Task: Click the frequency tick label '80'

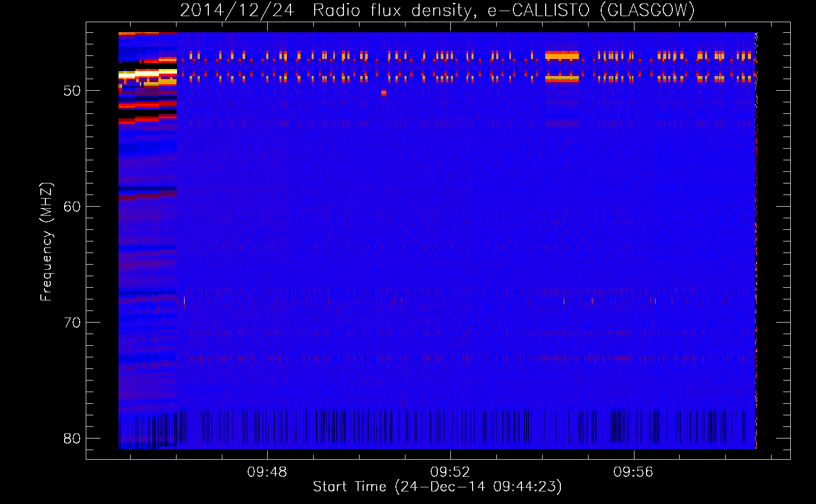Action: pos(72,438)
